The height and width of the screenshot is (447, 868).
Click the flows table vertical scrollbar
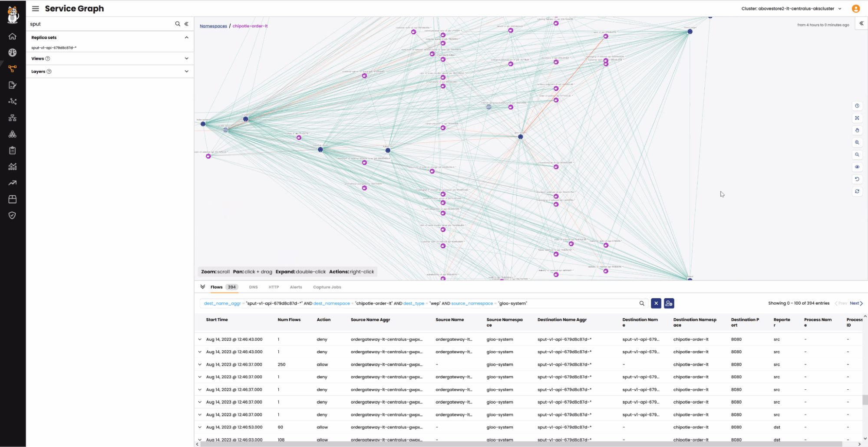coord(865,400)
